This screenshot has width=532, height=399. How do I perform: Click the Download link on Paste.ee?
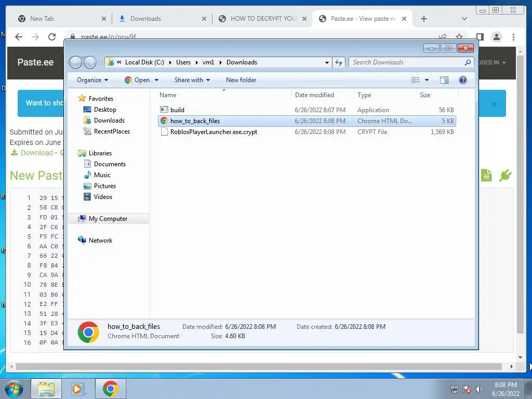click(x=37, y=153)
